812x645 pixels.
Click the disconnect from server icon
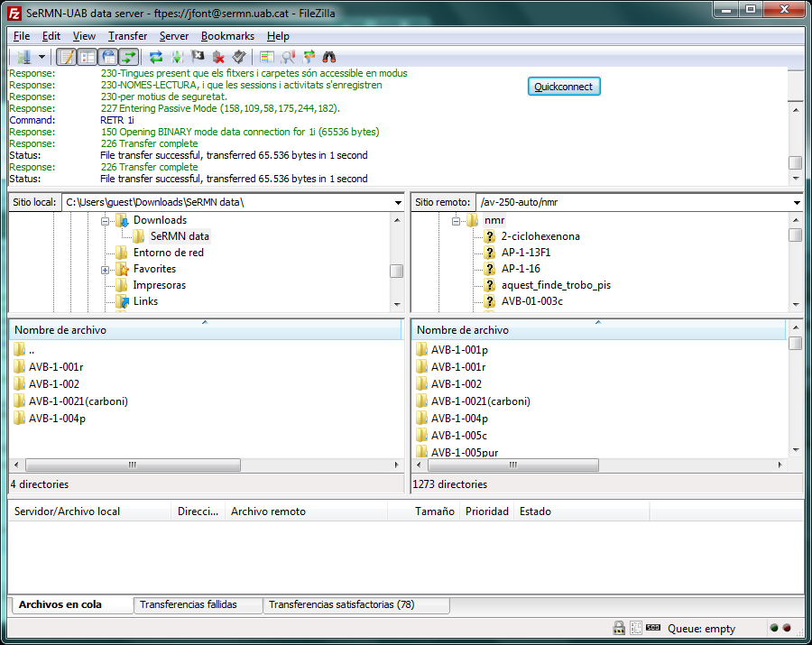[218, 57]
